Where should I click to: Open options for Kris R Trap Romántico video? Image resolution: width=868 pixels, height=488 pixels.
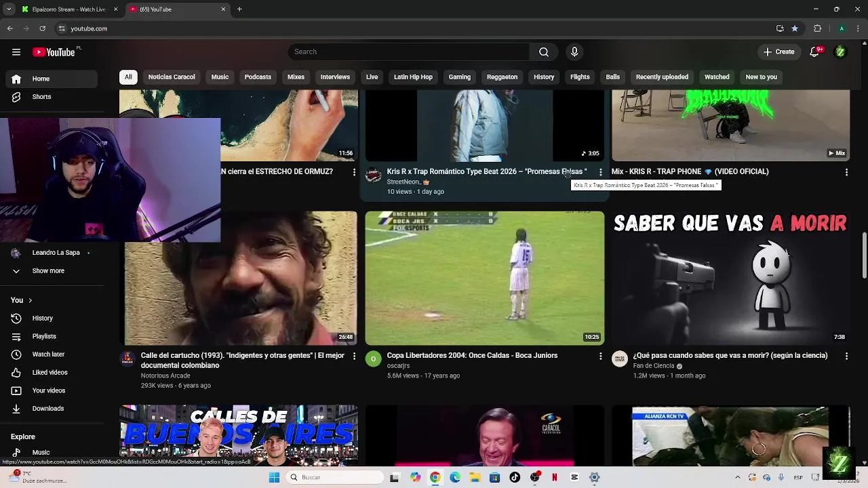600,173
